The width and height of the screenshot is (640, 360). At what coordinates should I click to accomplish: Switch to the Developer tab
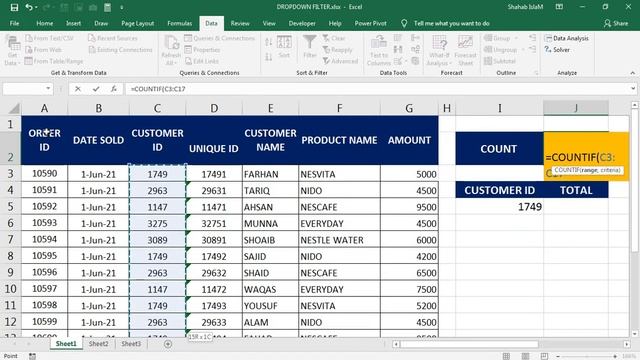tap(302, 23)
